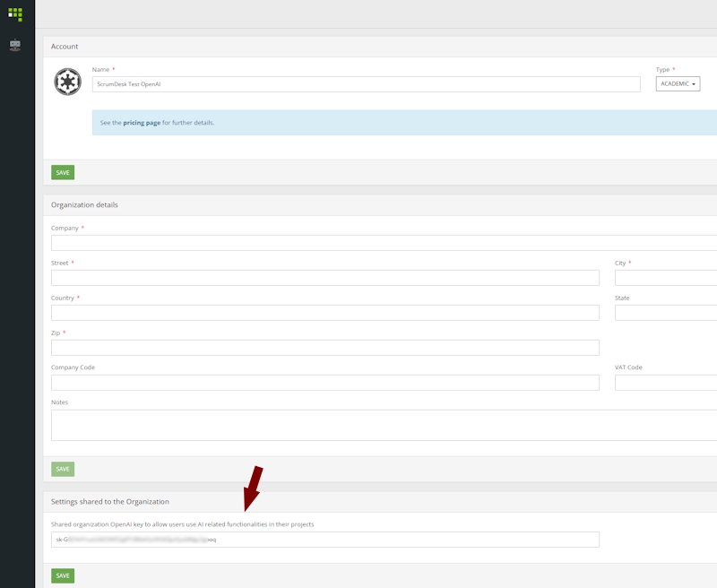
Task: Save the Account section
Action: pyautogui.click(x=63, y=172)
